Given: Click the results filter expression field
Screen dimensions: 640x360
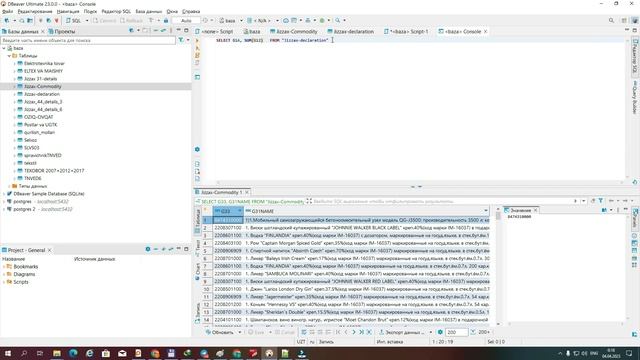Looking at the screenshot, I should (441, 201).
